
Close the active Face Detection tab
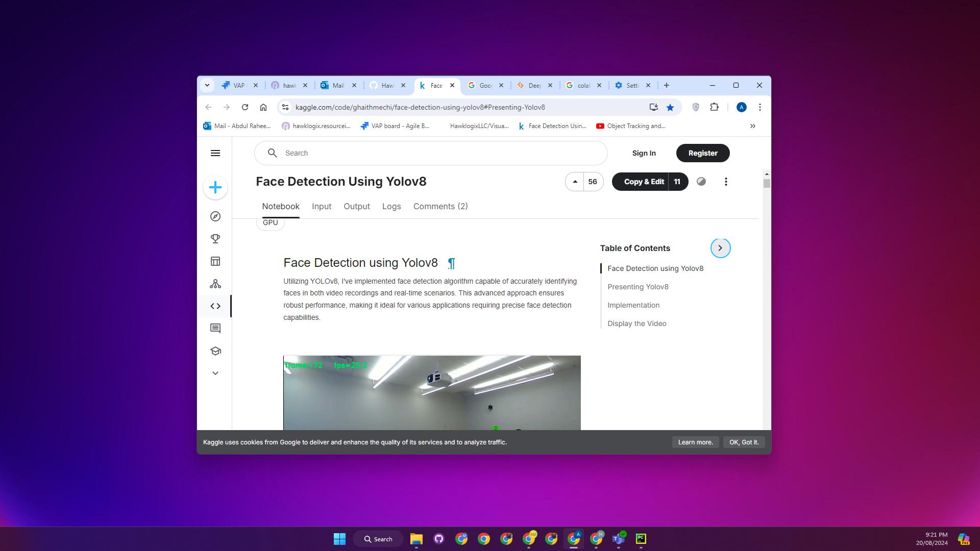452,85
